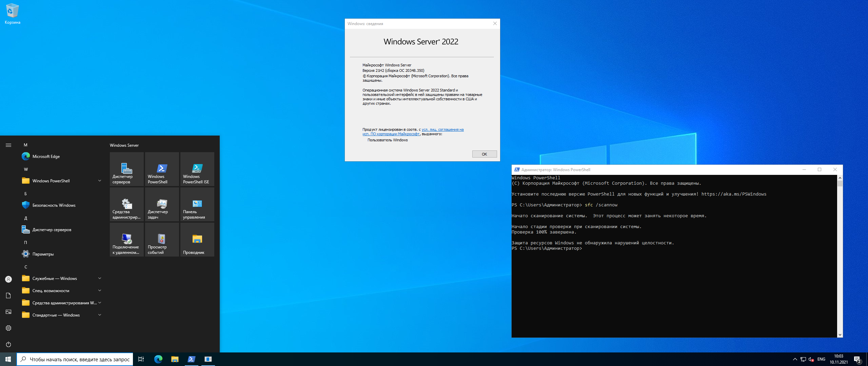Click the sfc /scannow command line text
The width and height of the screenshot is (868, 366).
601,205
